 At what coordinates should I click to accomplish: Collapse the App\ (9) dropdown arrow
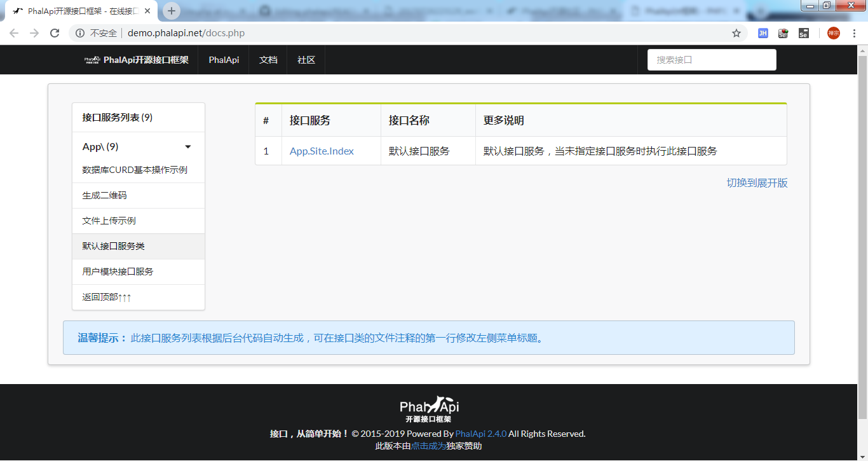click(188, 147)
